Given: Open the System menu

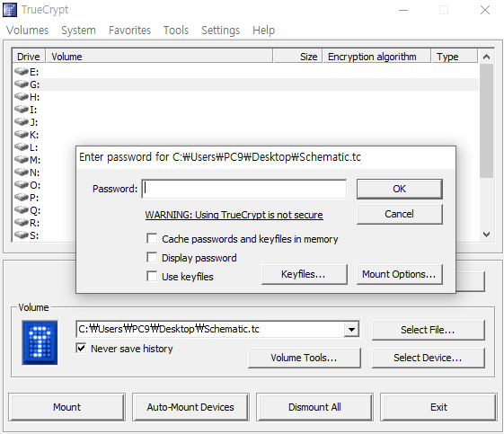Looking at the screenshot, I should [78, 31].
